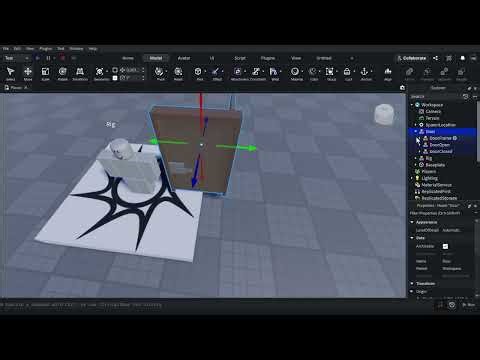Viewport: 480px width, 360px height.
Task: Click the Weld tool icon
Action: click(274, 71)
